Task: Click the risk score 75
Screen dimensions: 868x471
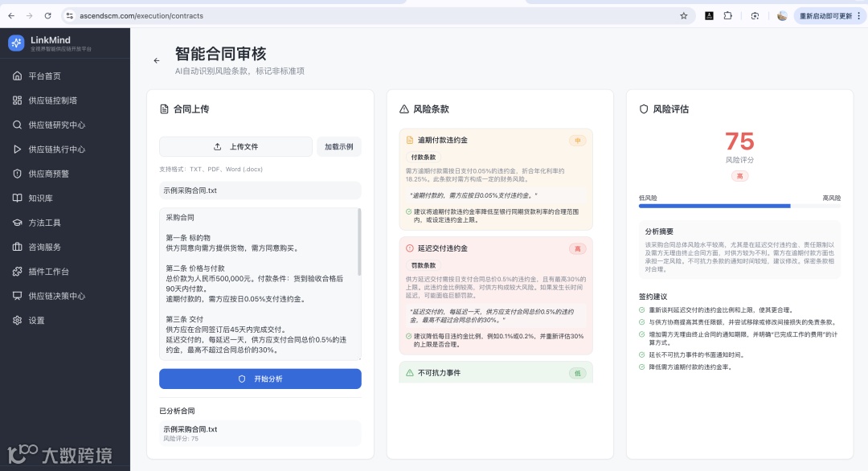Action: [x=739, y=141]
